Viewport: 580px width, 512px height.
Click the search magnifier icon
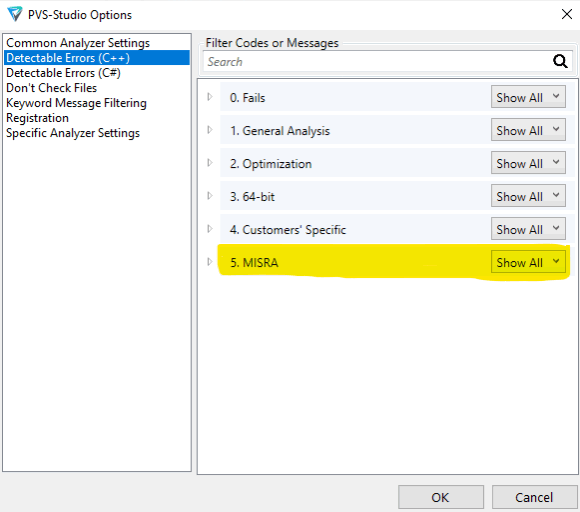560,61
